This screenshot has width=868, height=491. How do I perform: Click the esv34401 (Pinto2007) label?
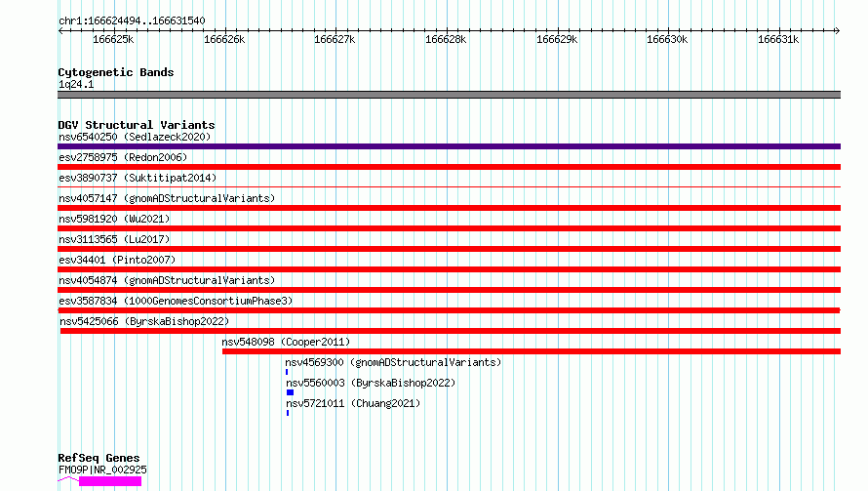[117, 260]
